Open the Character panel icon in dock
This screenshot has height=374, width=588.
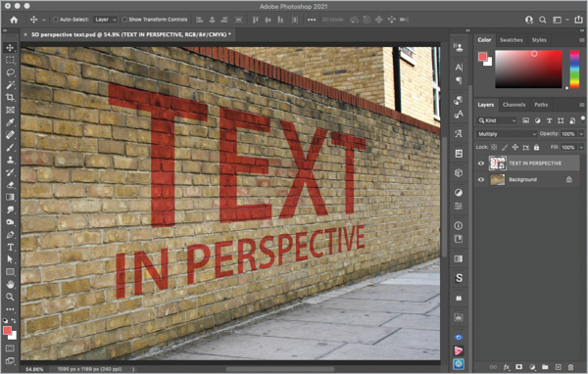click(x=459, y=68)
